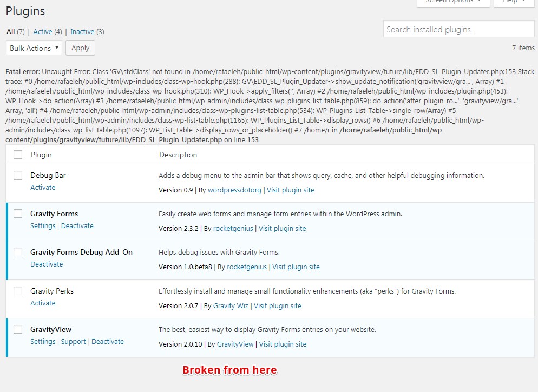Switch to the Active plugins filter
538x392 pixels.
[42, 31]
